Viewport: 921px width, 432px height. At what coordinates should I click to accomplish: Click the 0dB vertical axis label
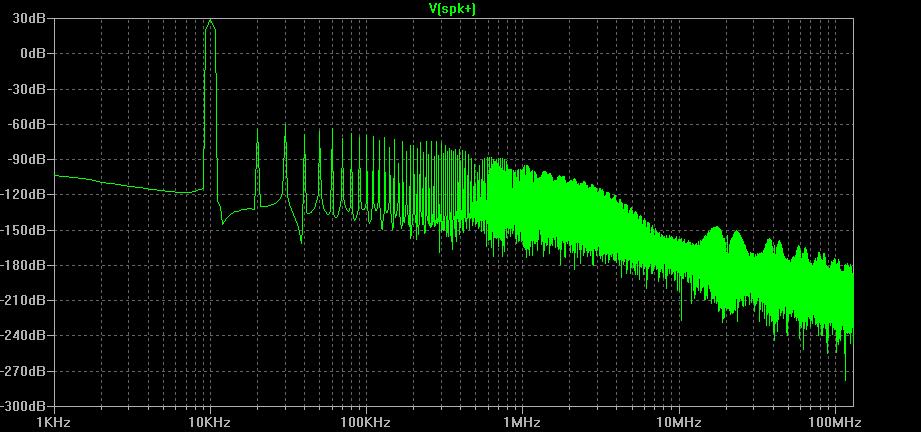(33, 53)
